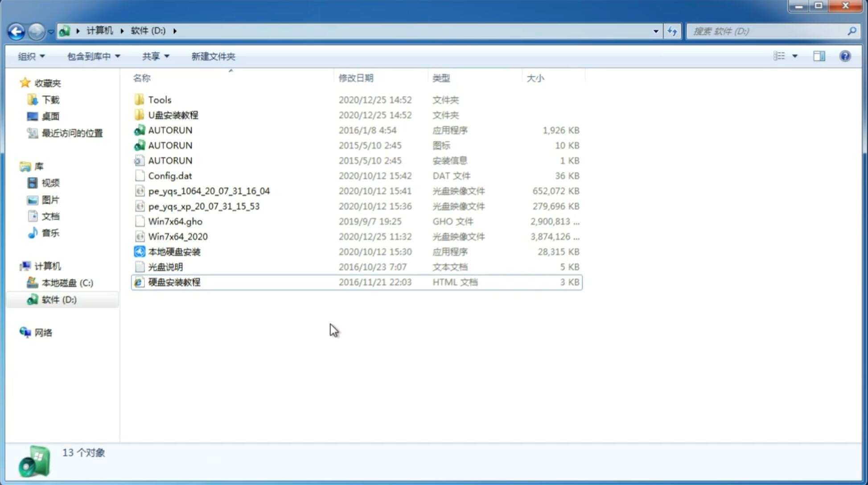Open the Tools folder
The width and height of the screenshot is (868, 485).
159,99
